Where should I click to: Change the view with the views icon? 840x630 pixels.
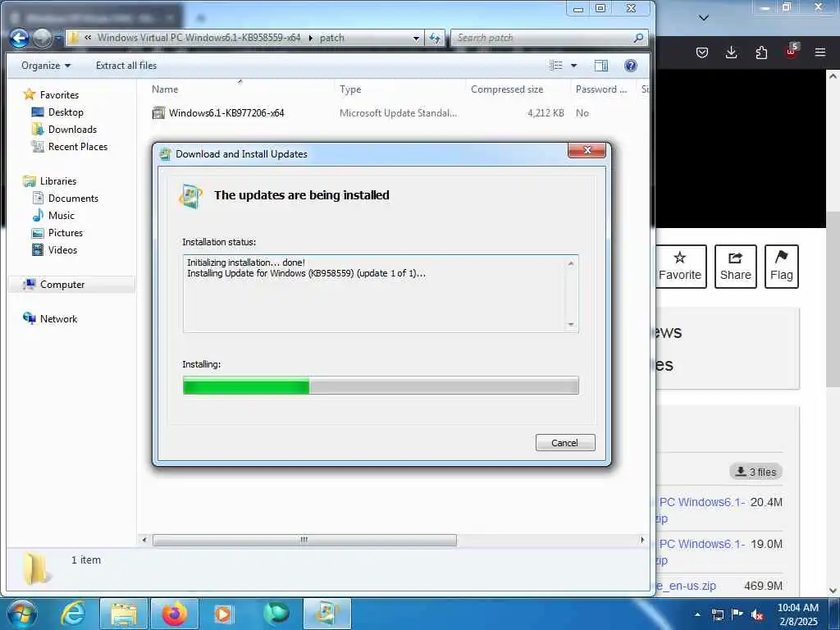click(x=556, y=66)
